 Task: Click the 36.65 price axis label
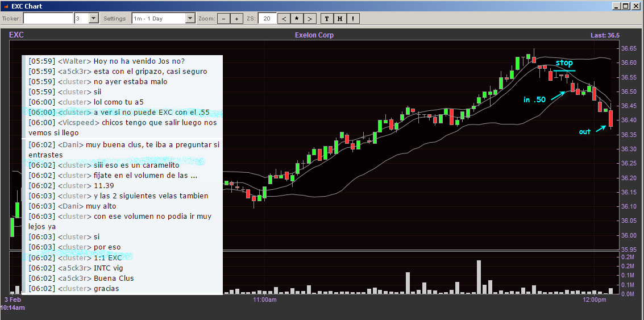pyautogui.click(x=629, y=48)
